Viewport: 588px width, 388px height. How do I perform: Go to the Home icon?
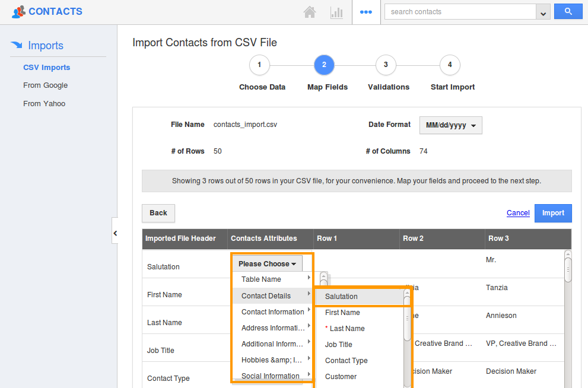[x=309, y=12]
